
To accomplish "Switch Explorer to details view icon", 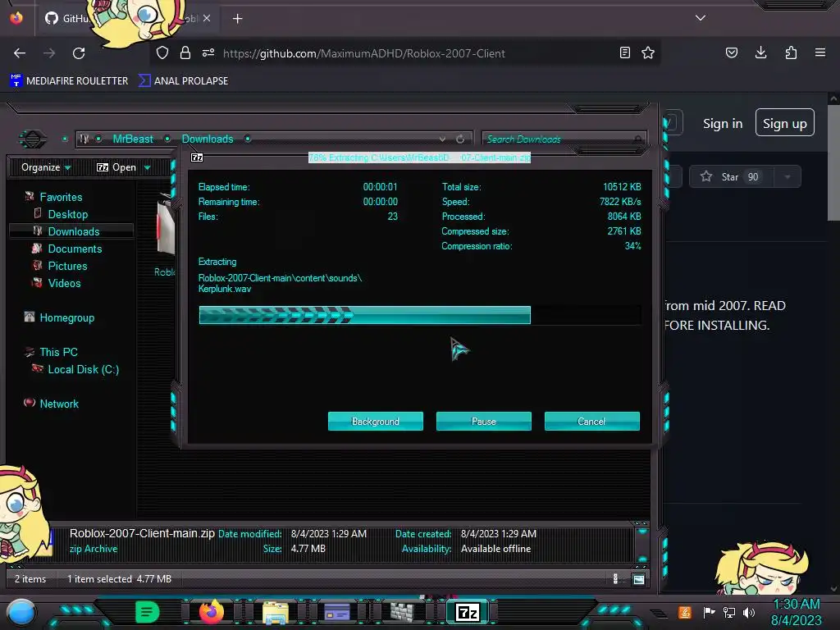I will click(x=615, y=578).
